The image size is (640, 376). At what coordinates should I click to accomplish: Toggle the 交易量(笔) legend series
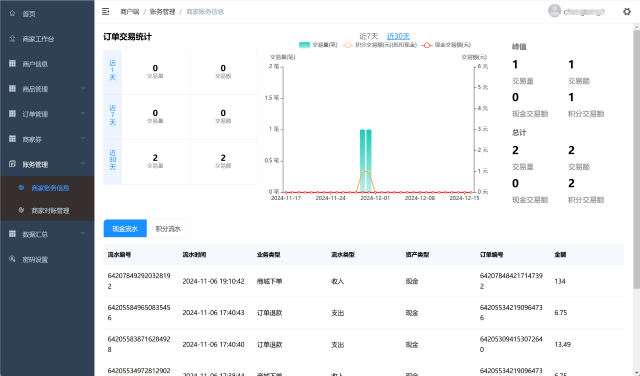pos(318,45)
